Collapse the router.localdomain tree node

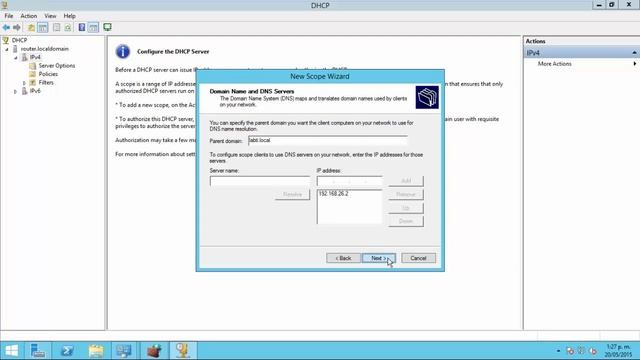point(7,49)
